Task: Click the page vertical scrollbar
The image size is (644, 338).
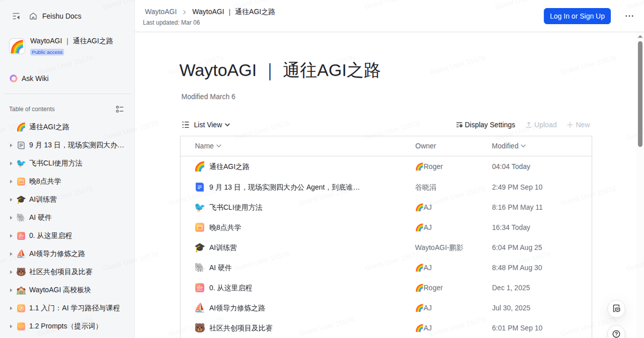Action: [640, 94]
